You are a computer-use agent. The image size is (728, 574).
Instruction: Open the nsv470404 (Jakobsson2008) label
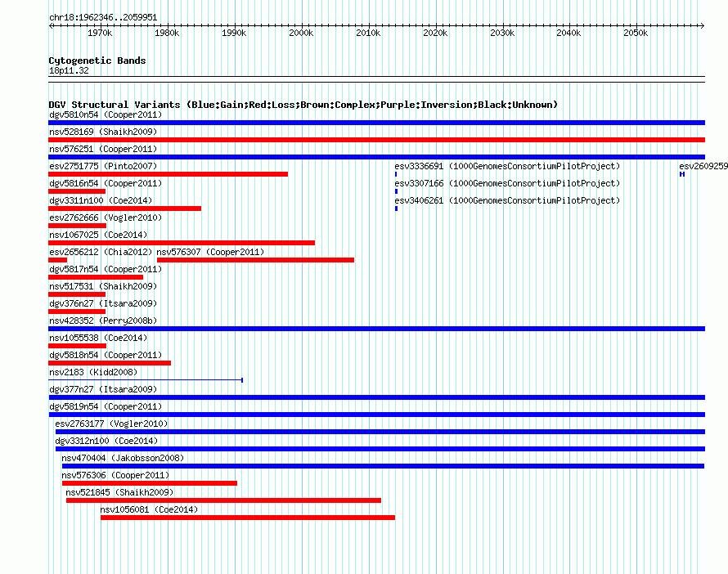pos(123,458)
